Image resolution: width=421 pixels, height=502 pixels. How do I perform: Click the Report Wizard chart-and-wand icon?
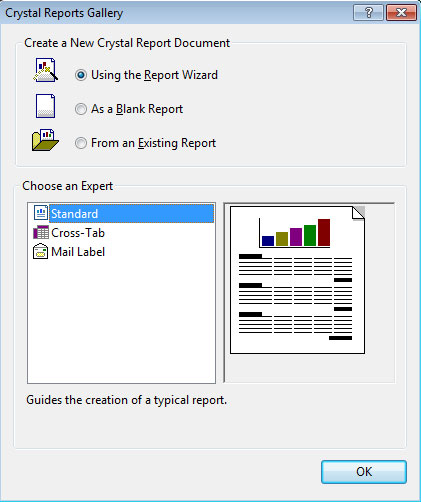tap(45, 70)
